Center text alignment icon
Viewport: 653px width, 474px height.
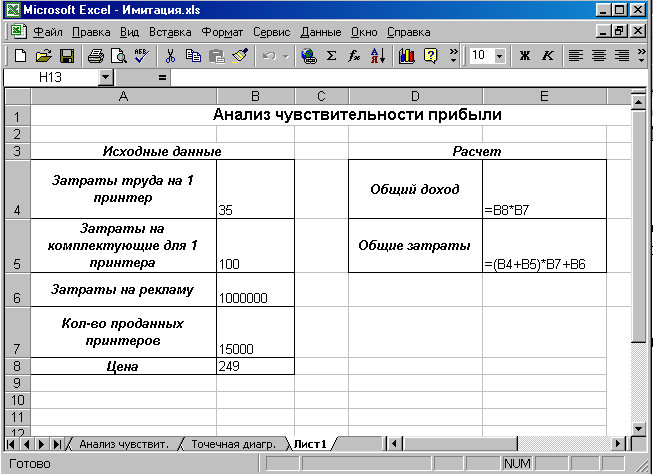[599, 55]
